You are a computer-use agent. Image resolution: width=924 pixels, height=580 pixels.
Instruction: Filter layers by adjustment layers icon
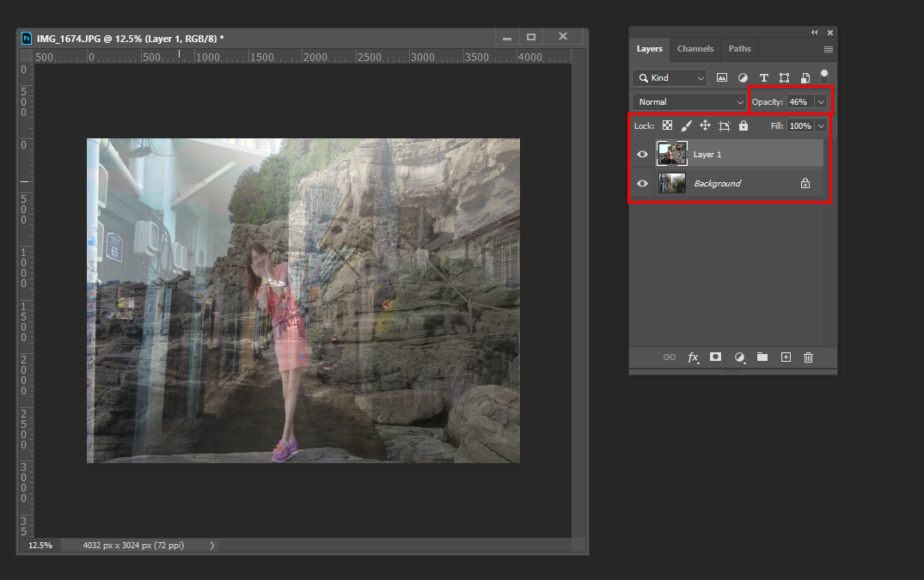743,77
